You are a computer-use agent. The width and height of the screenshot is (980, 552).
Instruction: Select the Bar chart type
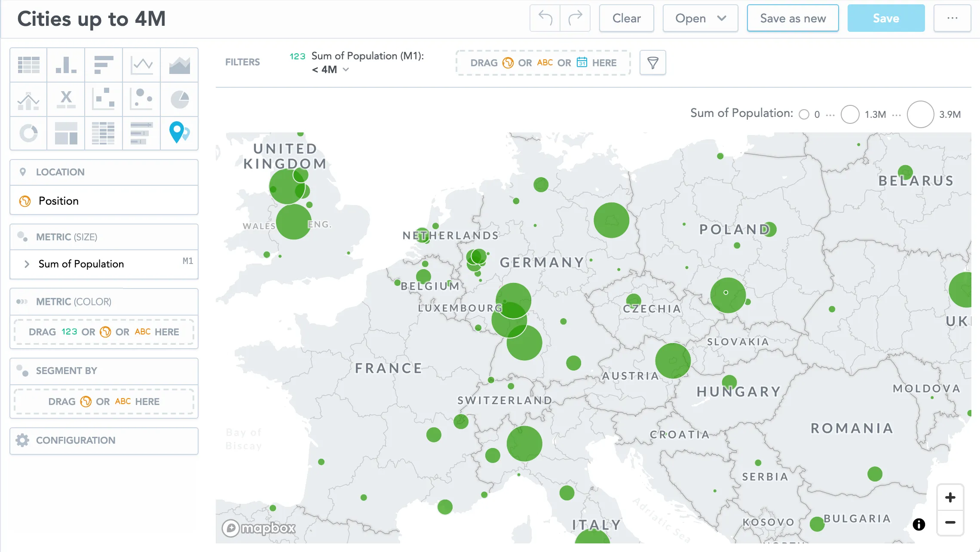pyautogui.click(x=103, y=64)
